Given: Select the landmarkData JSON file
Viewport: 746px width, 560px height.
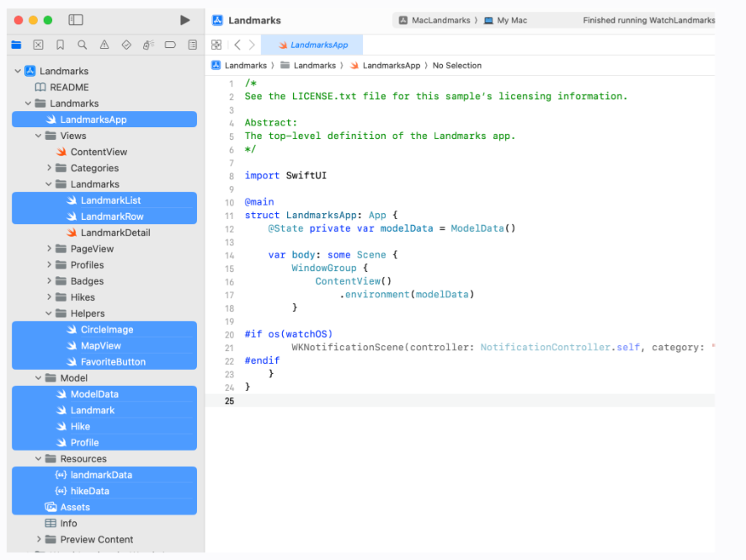Looking at the screenshot, I should (104, 475).
